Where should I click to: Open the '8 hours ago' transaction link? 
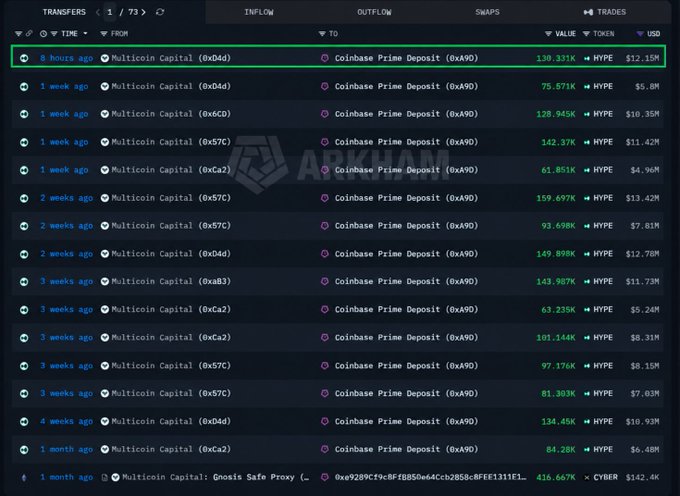66,58
